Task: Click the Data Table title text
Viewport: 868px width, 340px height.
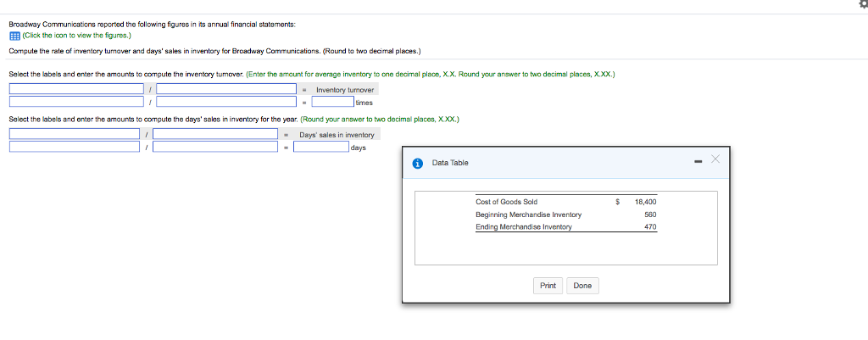Action: pyautogui.click(x=450, y=163)
